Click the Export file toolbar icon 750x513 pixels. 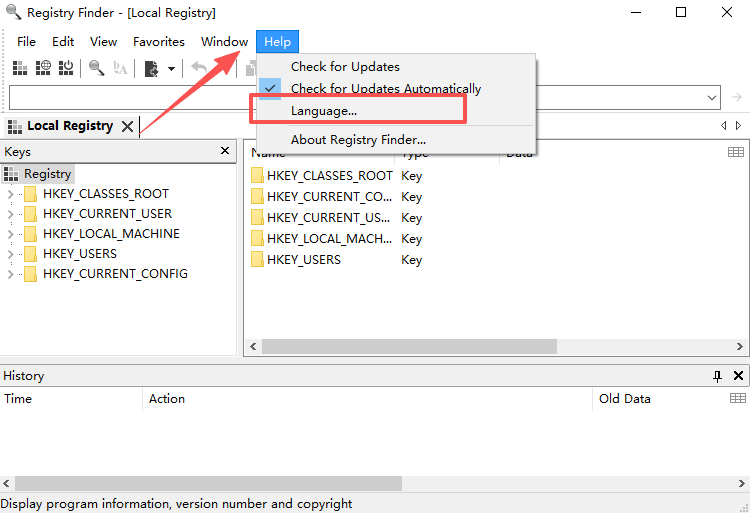152,68
